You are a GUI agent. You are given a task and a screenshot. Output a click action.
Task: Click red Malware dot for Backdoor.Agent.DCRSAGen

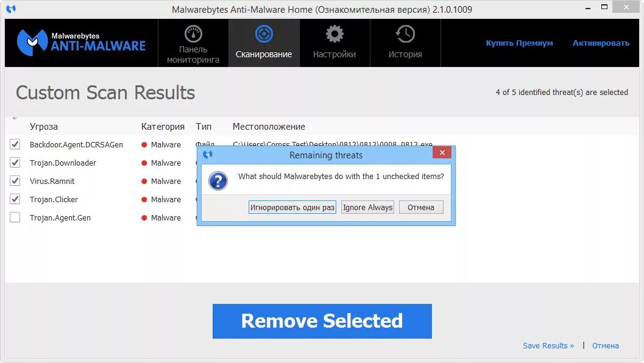coord(144,144)
